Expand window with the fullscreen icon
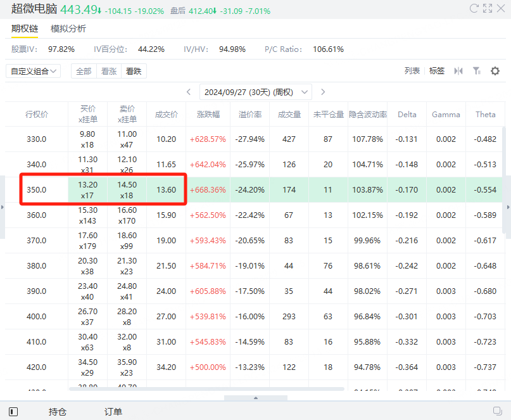 [488, 8]
